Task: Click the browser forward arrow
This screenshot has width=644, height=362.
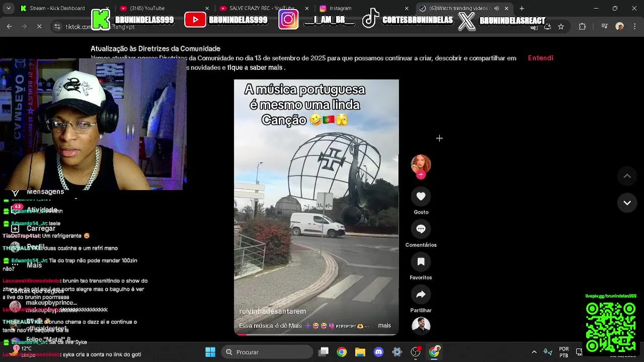Action: (x=24, y=26)
